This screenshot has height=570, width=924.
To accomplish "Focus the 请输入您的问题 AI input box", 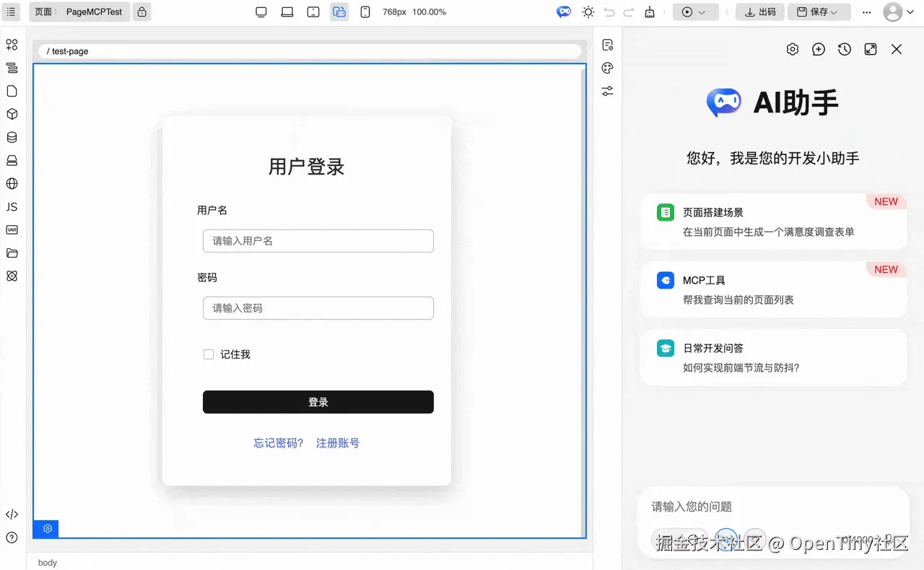I will 772,507.
